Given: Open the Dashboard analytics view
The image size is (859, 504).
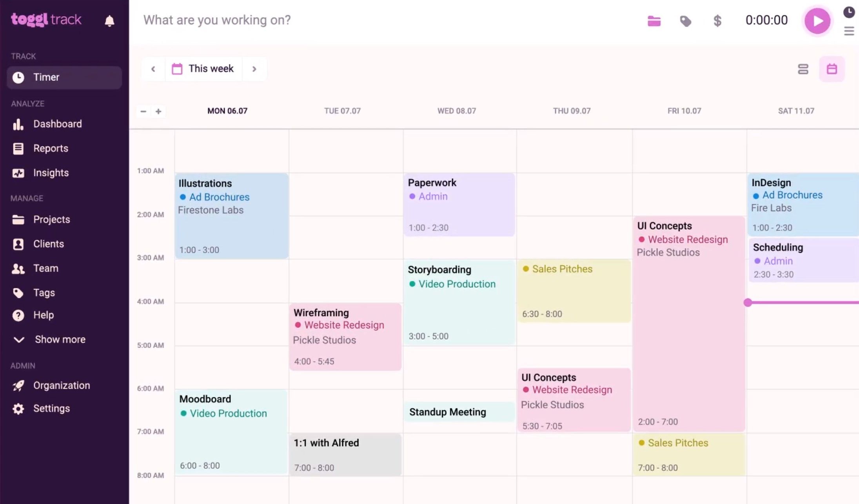Looking at the screenshot, I should [x=57, y=123].
